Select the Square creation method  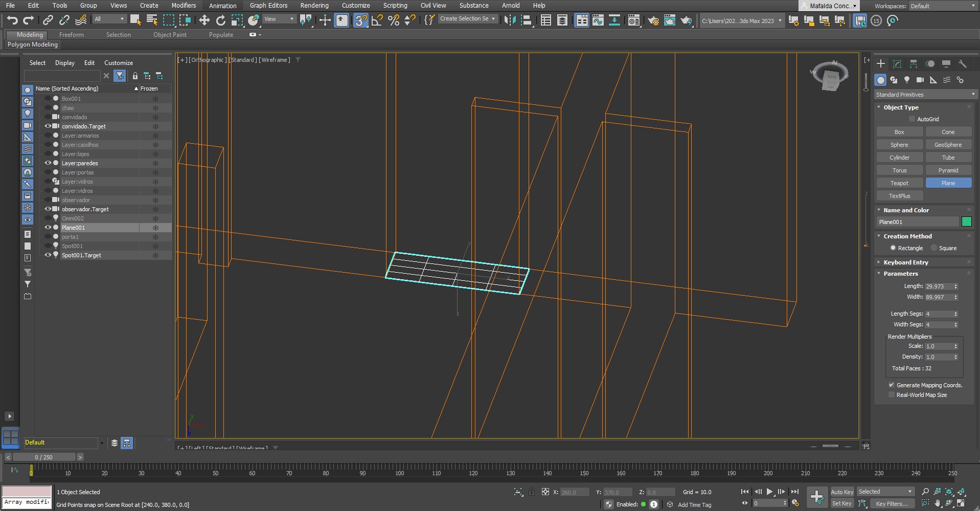pyautogui.click(x=934, y=248)
